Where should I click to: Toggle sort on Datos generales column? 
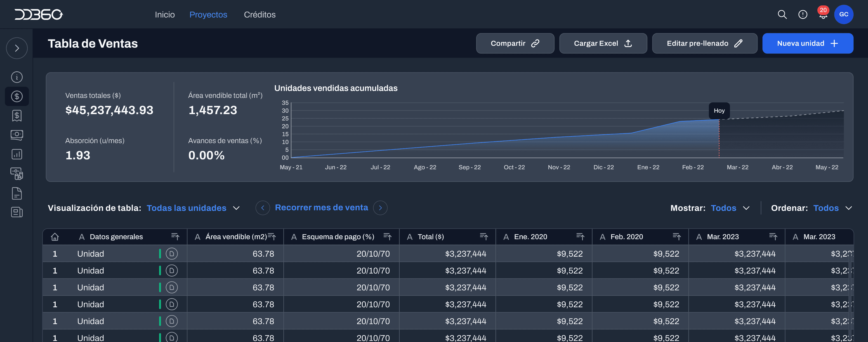pyautogui.click(x=175, y=237)
